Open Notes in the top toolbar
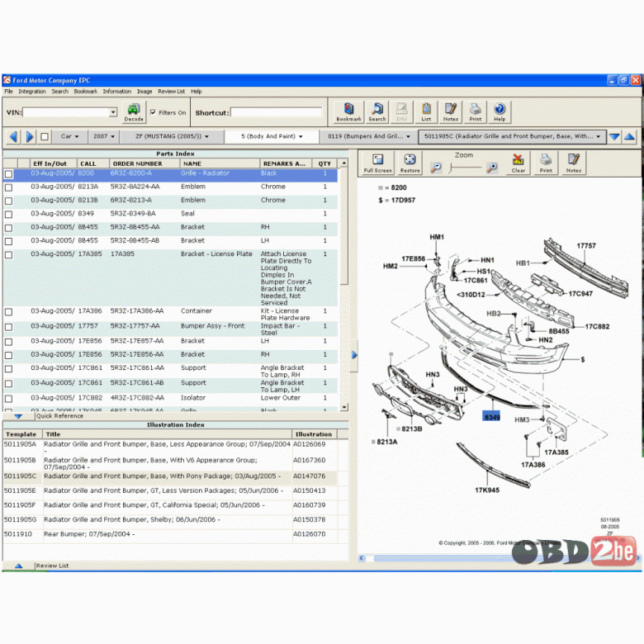 pyautogui.click(x=451, y=112)
